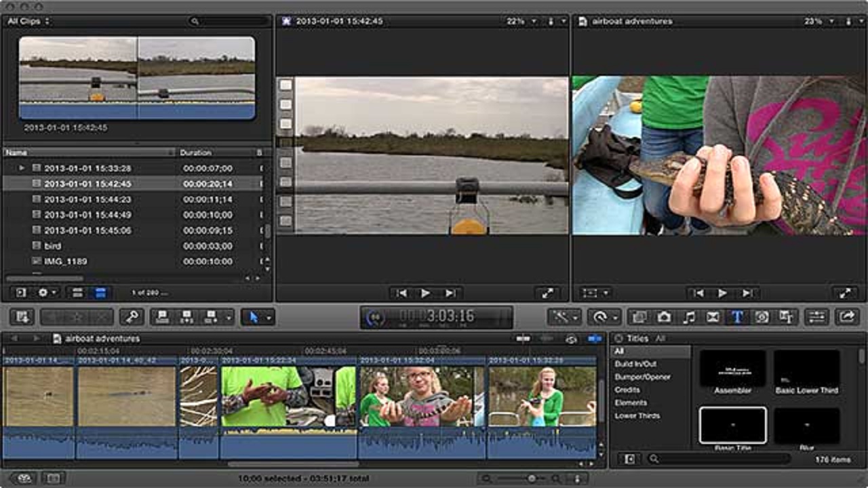The image size is (868, 488).
Task: Switch browser to list view
Action: tap(100, 293)
